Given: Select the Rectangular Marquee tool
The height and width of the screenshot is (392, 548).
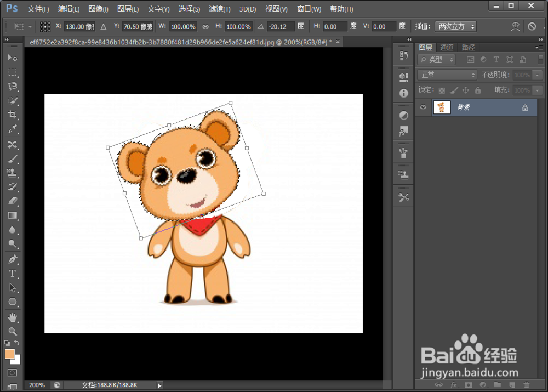Looking at the screenshot, I should click(x=13, y=72).
